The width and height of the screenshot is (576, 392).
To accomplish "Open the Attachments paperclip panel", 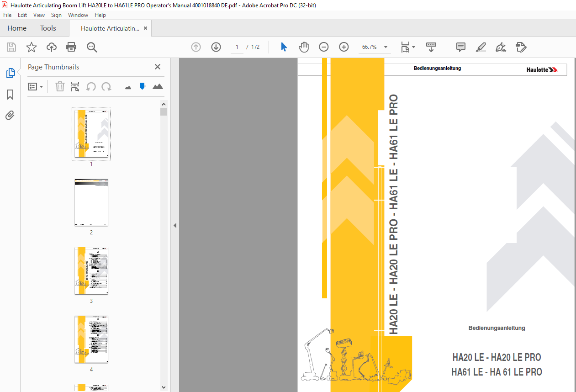I will pyautogui.click(x=10, y=116).
